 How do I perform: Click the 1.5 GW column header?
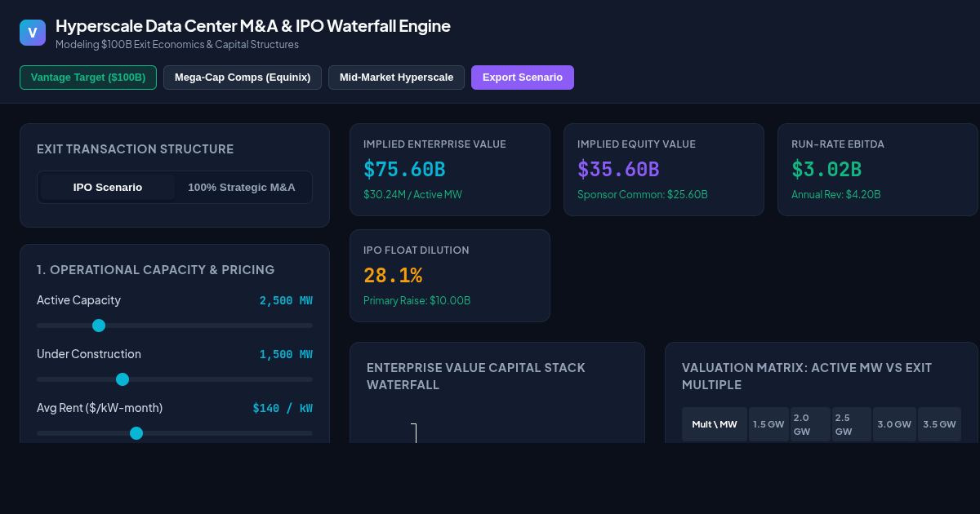[768, 424]
